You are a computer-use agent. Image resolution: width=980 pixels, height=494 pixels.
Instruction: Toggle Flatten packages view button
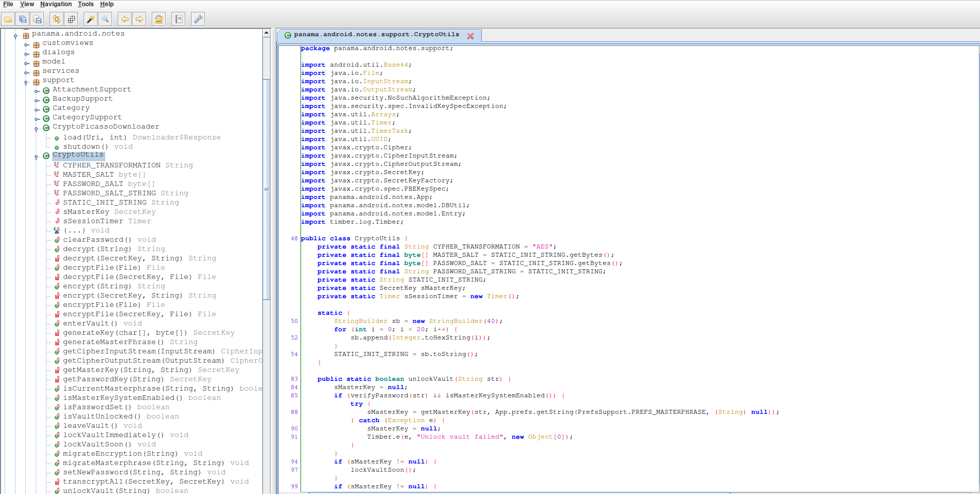coord(71,20)
